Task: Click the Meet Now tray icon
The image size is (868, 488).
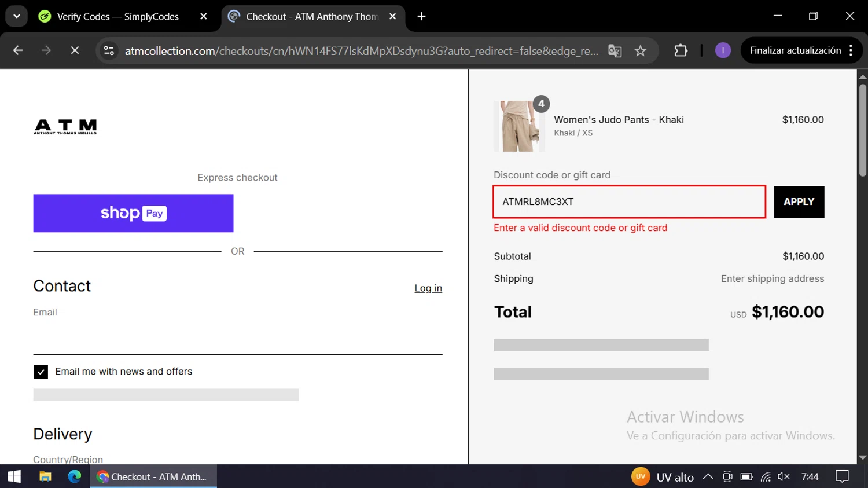Action: [727, 477]
